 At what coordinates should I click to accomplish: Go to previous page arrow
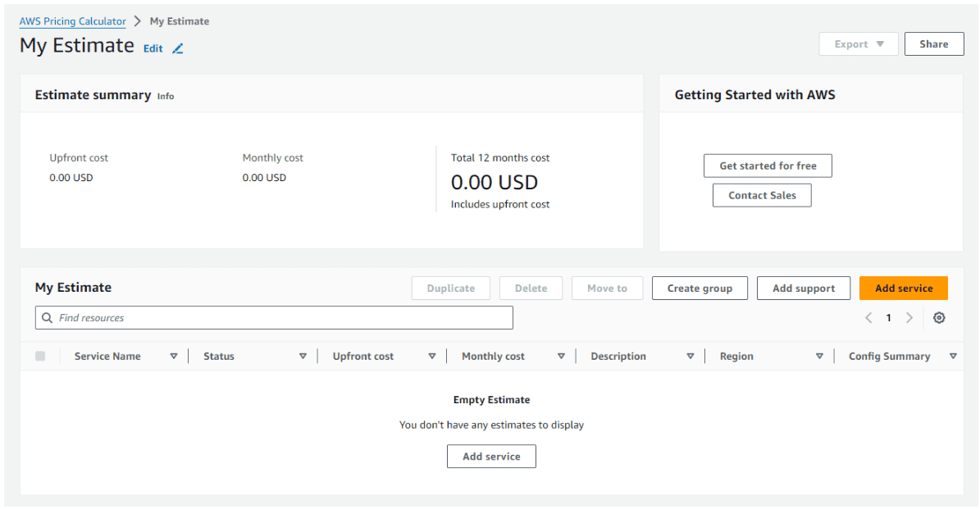pyautogui.click(x=868, y=318)
